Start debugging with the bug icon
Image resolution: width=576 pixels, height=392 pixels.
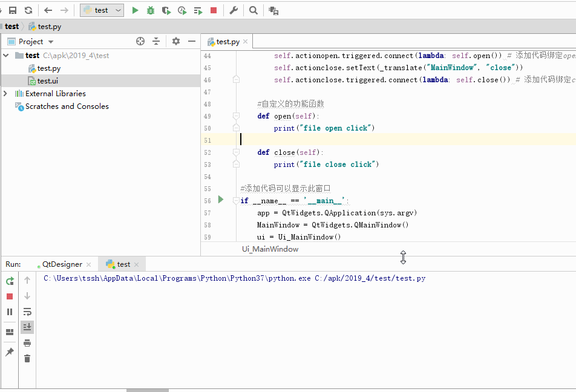point(151,10)
